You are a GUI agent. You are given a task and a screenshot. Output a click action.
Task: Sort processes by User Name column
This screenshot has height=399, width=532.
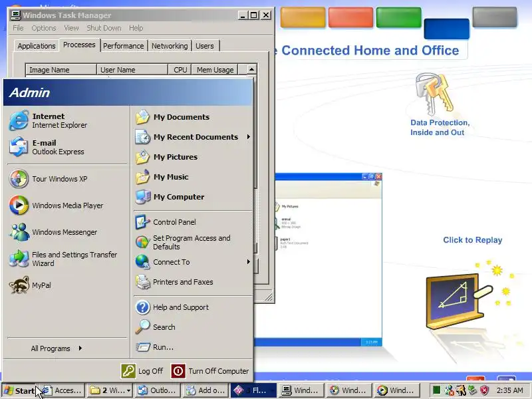132,70
